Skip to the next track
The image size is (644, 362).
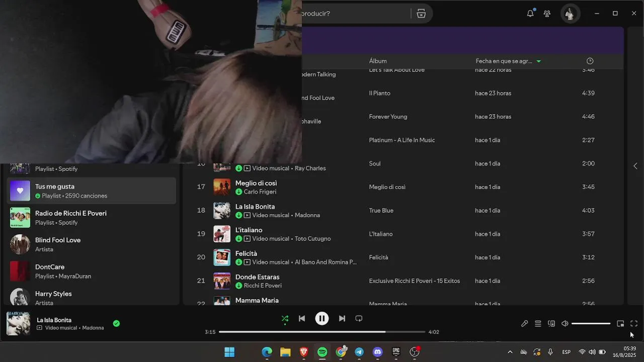pyautogui.click(x=342, y=318)
